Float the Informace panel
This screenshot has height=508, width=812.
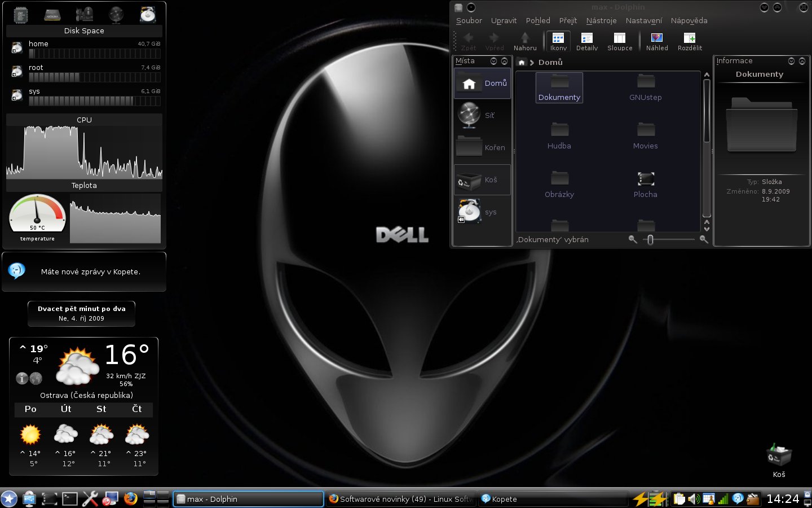click(791, 61)
